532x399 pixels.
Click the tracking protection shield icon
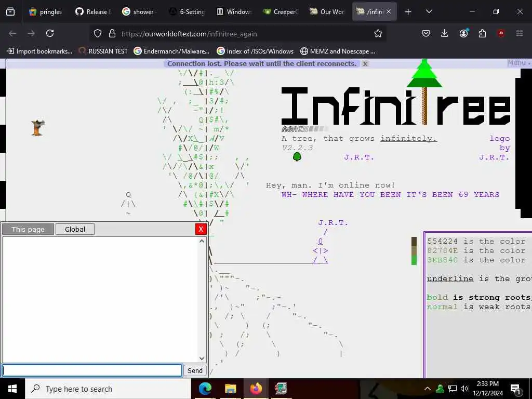98,33
